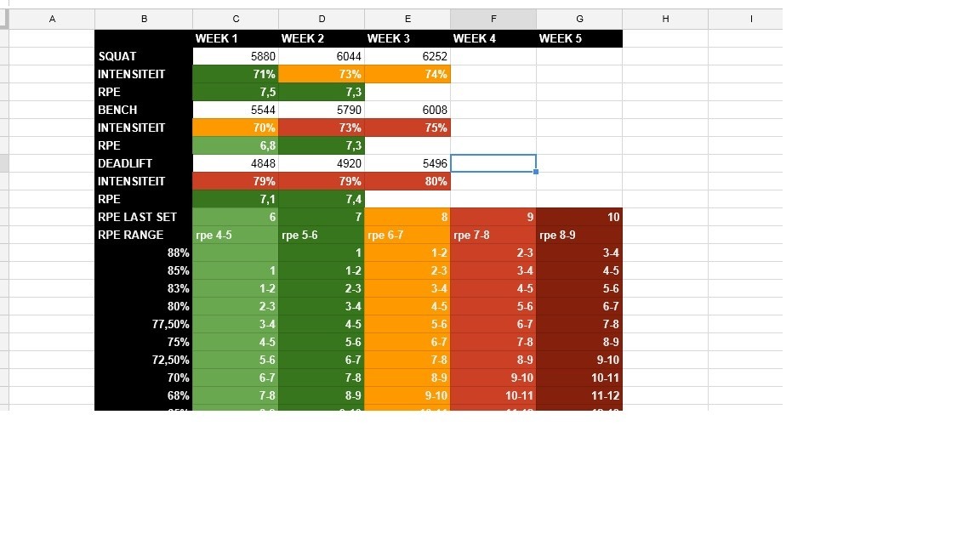Click the DEADLIFT label cell

143,163
